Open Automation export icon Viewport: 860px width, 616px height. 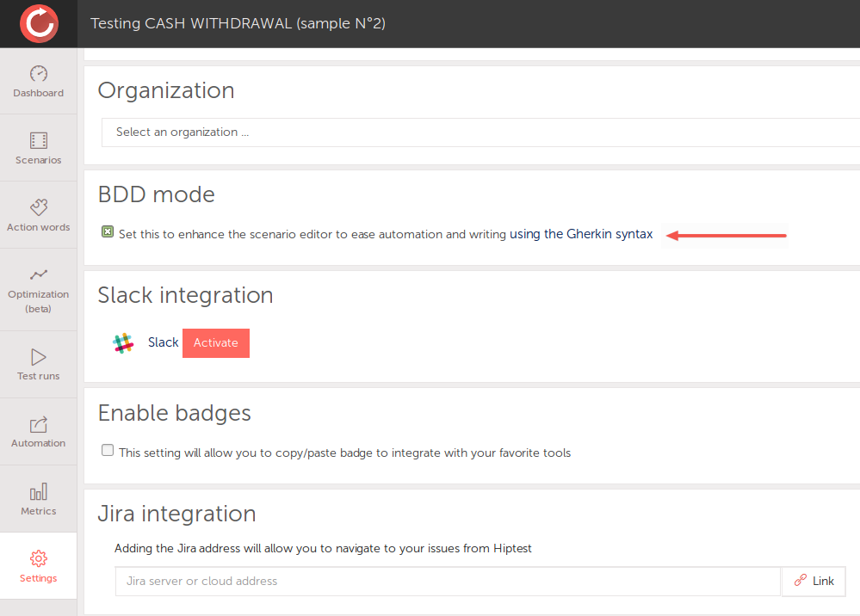coord(39,424)
